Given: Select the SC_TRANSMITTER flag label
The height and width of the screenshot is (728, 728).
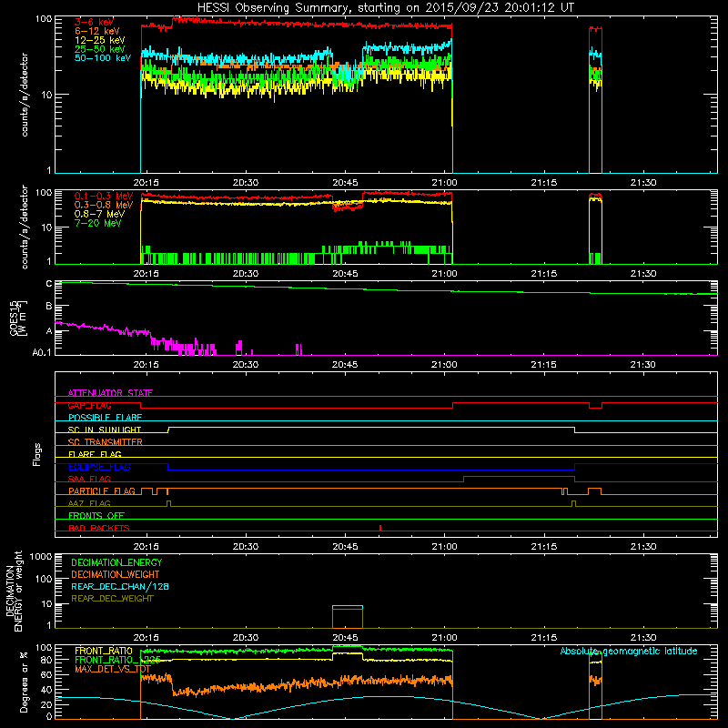Looking at the screenshot, I should (x=106, y=442).
